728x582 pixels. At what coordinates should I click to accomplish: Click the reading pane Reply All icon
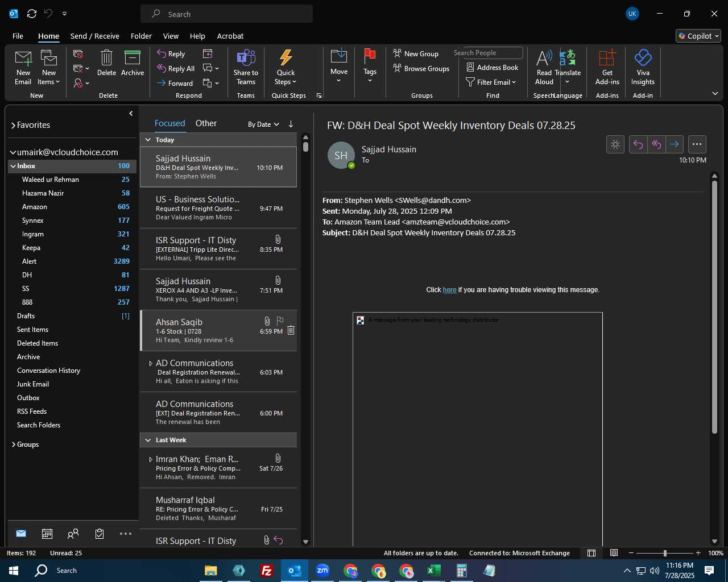click(656, 144)
